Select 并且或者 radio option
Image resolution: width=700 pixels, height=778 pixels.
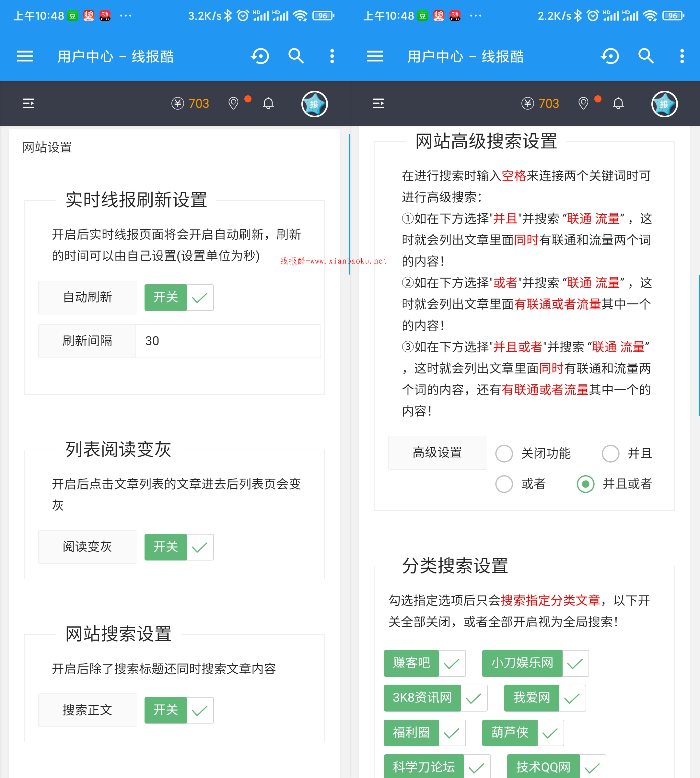[x=615, y=484]
